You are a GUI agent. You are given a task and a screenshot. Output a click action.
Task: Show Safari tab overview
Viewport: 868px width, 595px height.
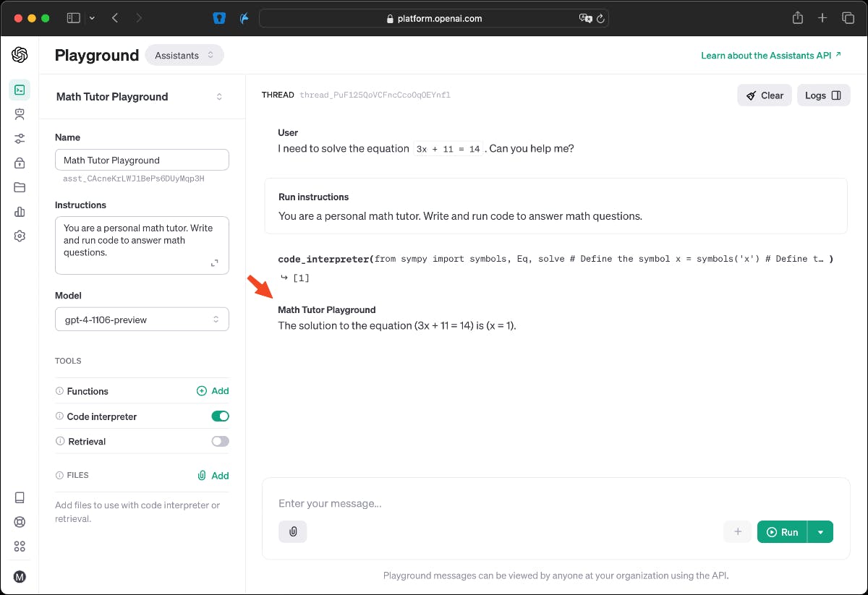(x=848, y=18)
